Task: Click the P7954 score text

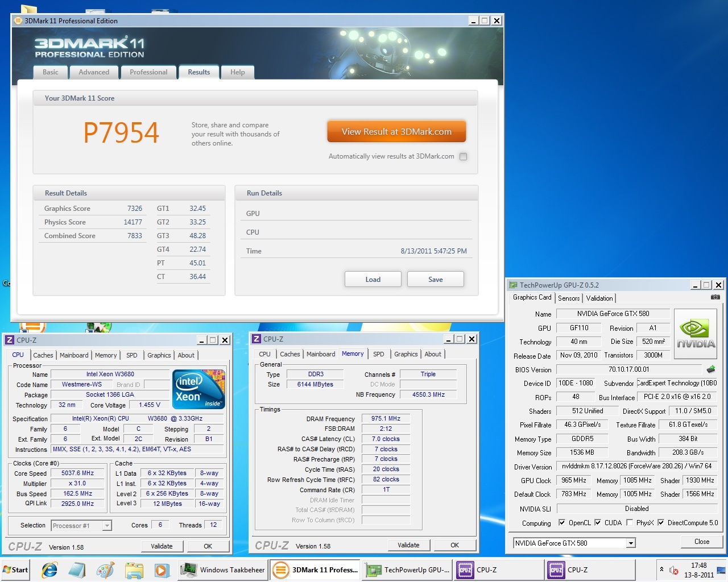Action: [121, 132]
